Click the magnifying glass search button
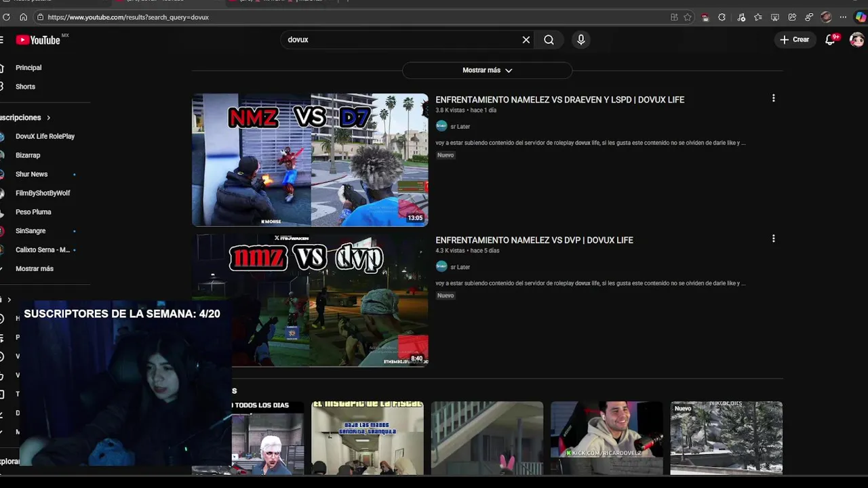The width and height of the screenshot is (868, 488). coord(549,40)
